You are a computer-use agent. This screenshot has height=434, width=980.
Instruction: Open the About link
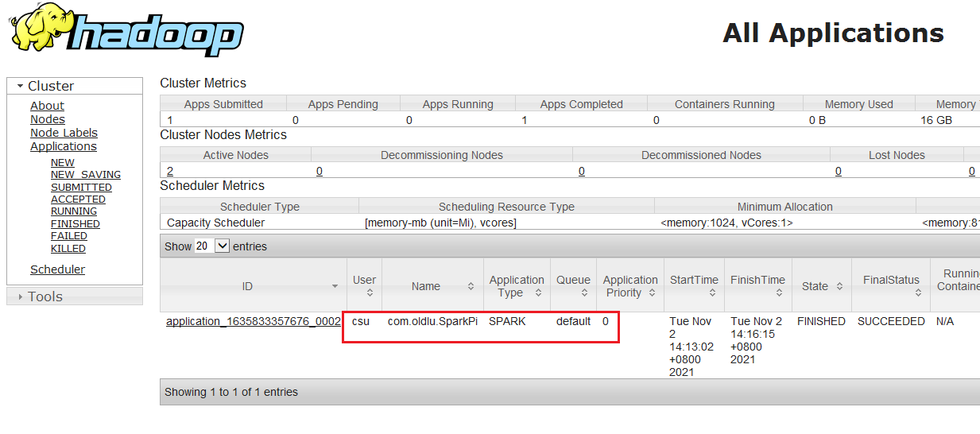[x=47, y=106]
